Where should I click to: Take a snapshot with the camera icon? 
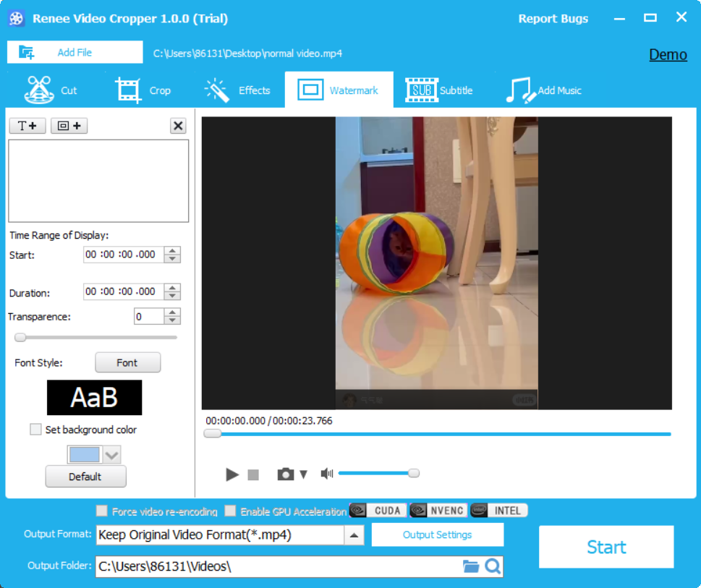(x=286, y=474)
